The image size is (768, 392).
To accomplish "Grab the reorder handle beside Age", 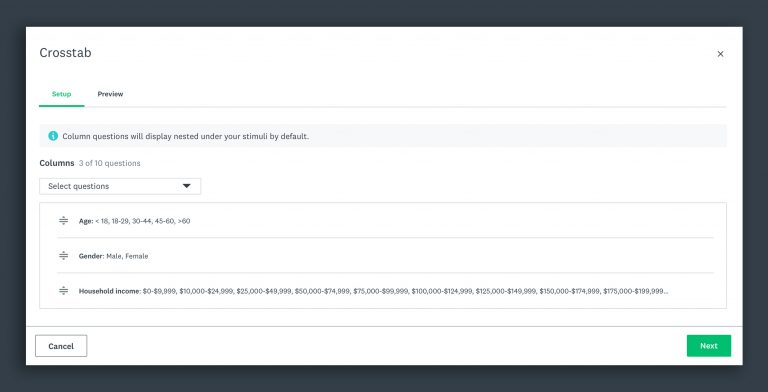I will coord(64,220).
